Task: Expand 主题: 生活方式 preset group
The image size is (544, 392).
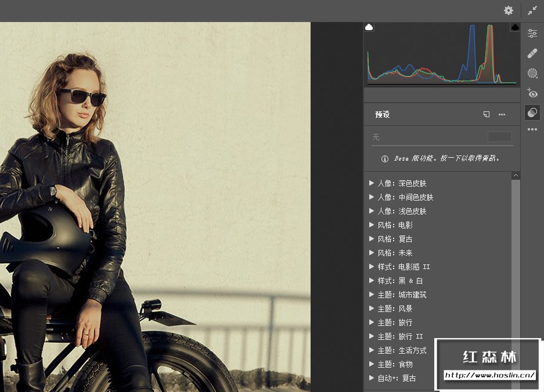Action: click(x=371, y=350)
